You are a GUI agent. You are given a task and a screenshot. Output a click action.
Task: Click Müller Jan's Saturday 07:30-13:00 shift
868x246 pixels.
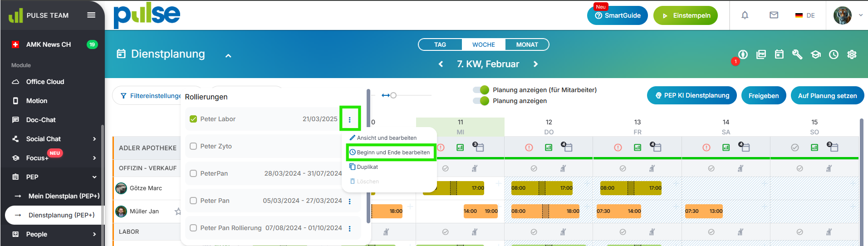click(x=704, y=211)
